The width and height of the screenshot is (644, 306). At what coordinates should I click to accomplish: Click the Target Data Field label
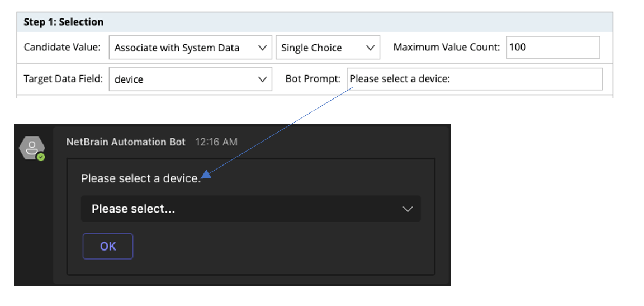[63, 79]
